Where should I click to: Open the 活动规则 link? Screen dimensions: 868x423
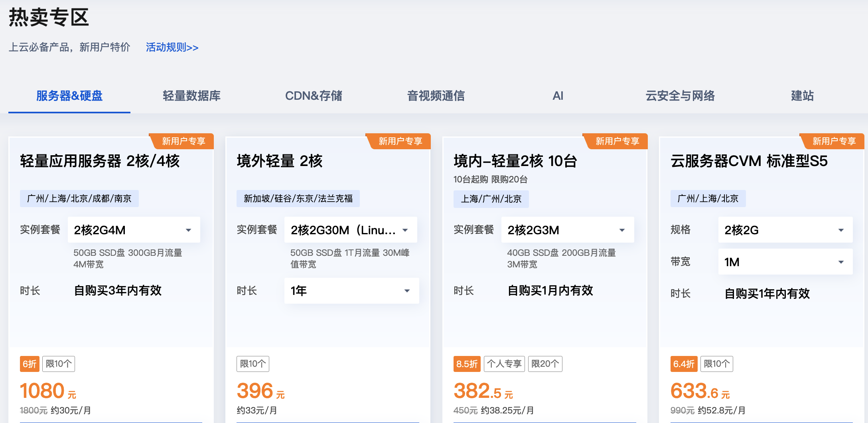pos(172,47)
